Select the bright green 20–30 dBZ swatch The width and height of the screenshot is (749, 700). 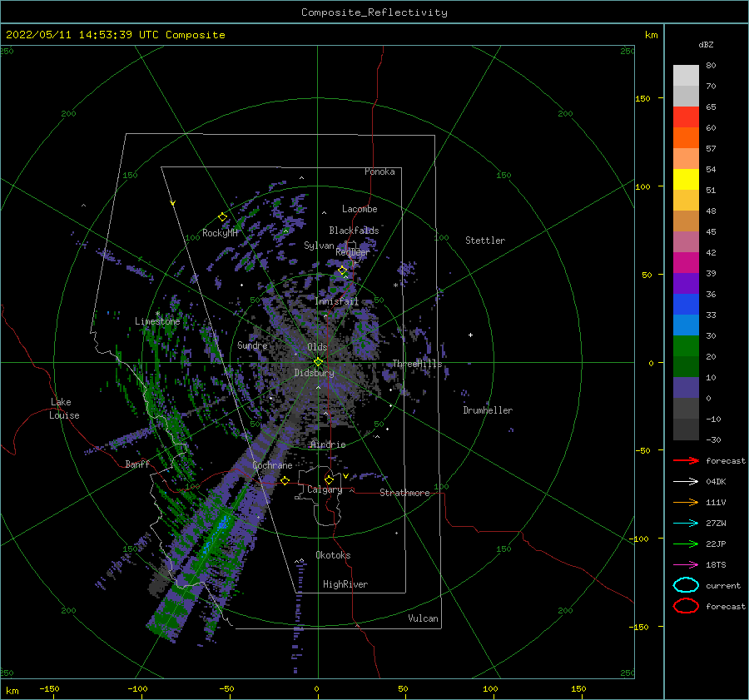tap(686, 346)
